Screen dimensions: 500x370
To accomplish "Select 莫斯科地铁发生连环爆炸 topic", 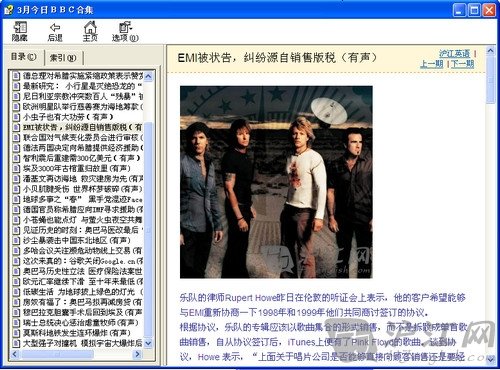I will click(x=77, y=333).
